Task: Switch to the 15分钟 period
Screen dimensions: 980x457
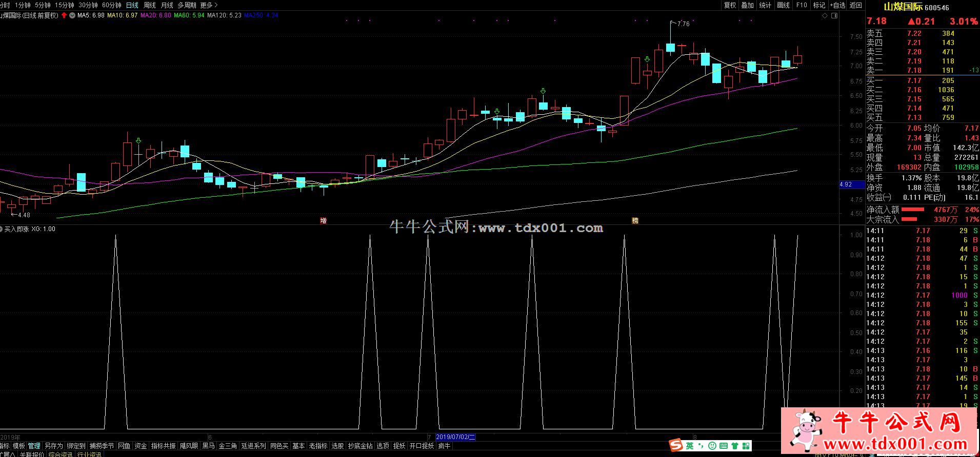Action: (x=65, y=5)
